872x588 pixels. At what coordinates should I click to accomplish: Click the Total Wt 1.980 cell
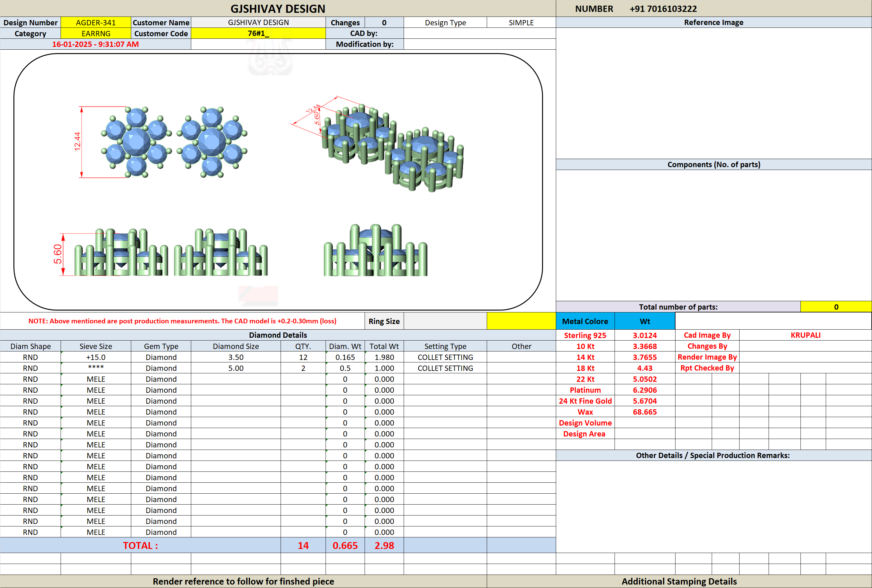pos(384,357)
